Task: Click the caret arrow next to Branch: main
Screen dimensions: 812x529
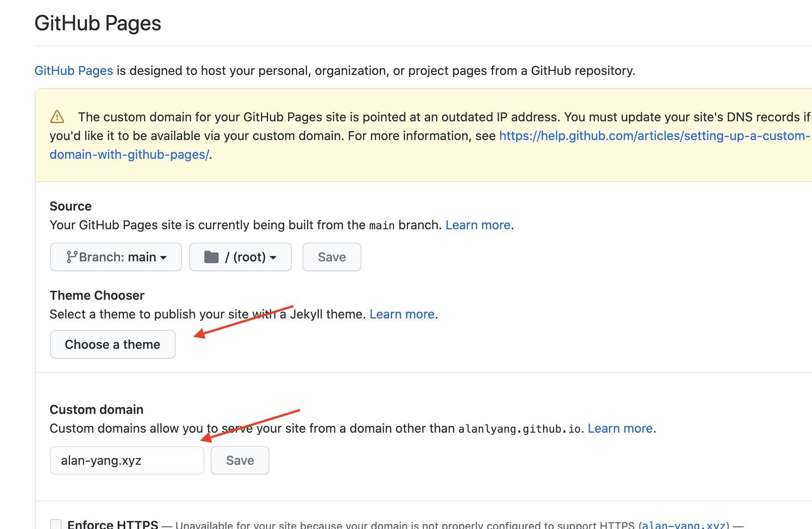Action: click(x=163, y=258)
